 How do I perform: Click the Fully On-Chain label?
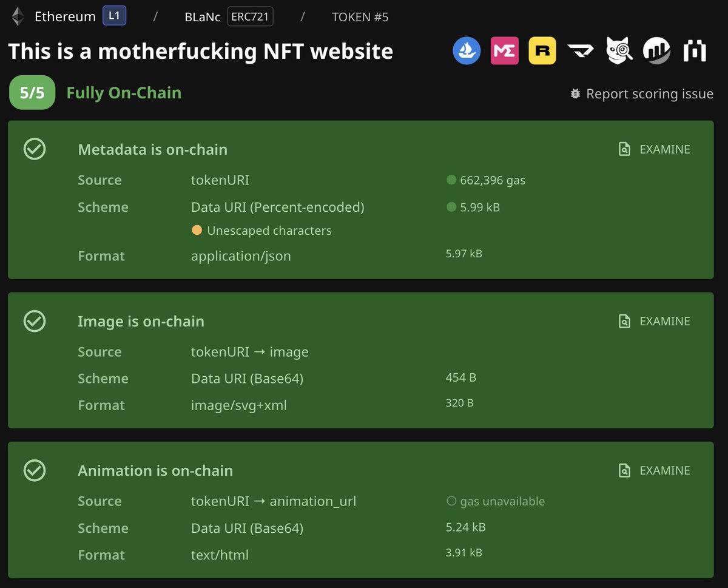point(124,93)
